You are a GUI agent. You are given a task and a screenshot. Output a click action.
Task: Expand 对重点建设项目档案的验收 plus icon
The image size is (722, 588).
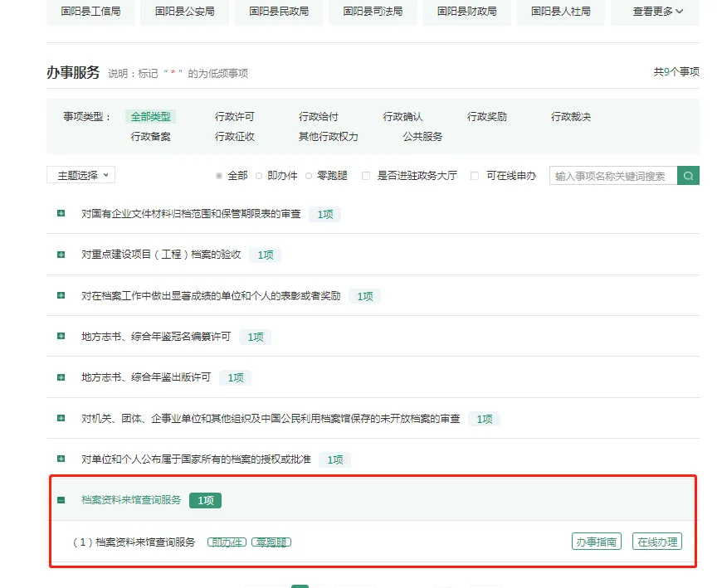(61, 255)
